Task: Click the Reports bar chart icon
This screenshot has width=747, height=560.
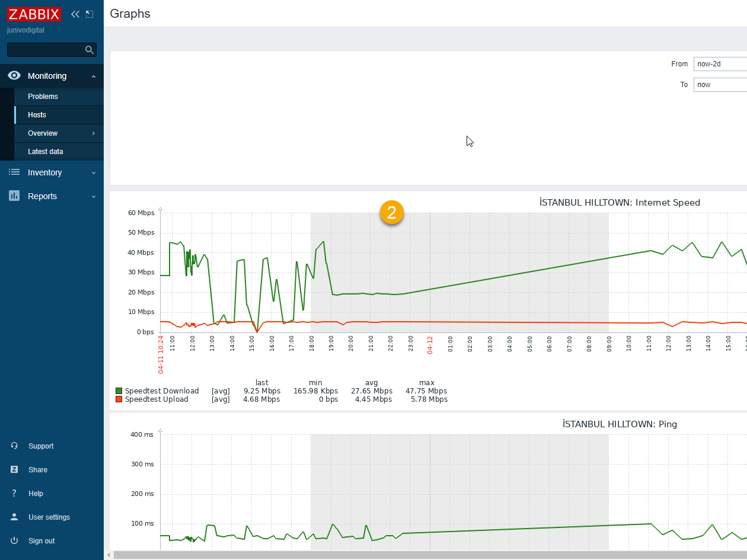Action: (x=14, y=196)
